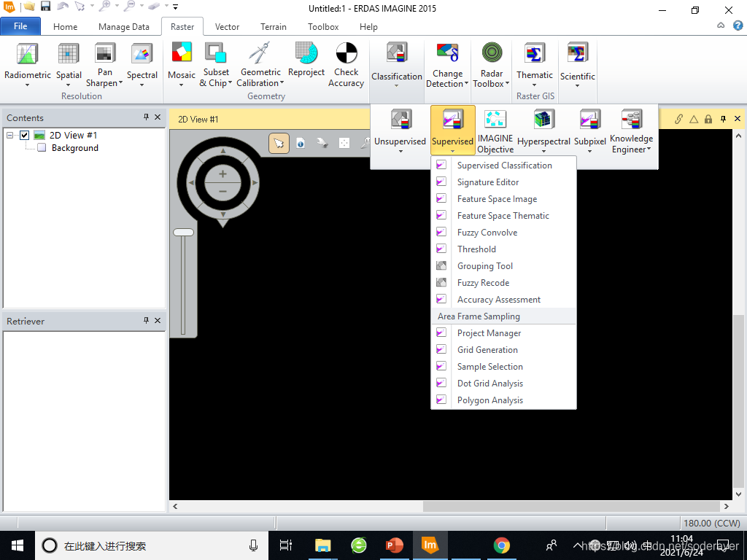Pin the Retriever panel
The width and height of the screenshot is (747, 560).
[146, 321]
